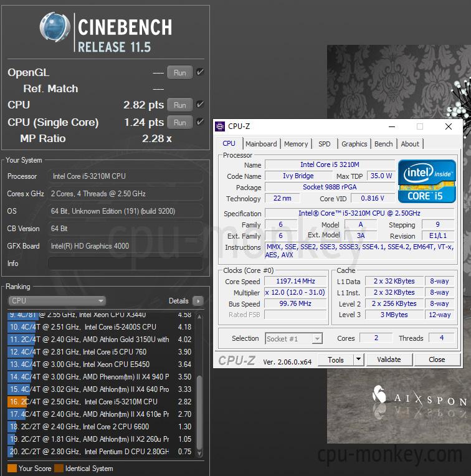The width and height of the screenshot is (471, 476).
Task: Run the CPU benchmark
Action: pyautogui.click(x=179, y=105)
